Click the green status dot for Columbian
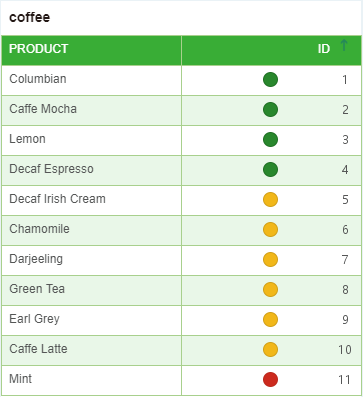 click(x=270, y=80)
